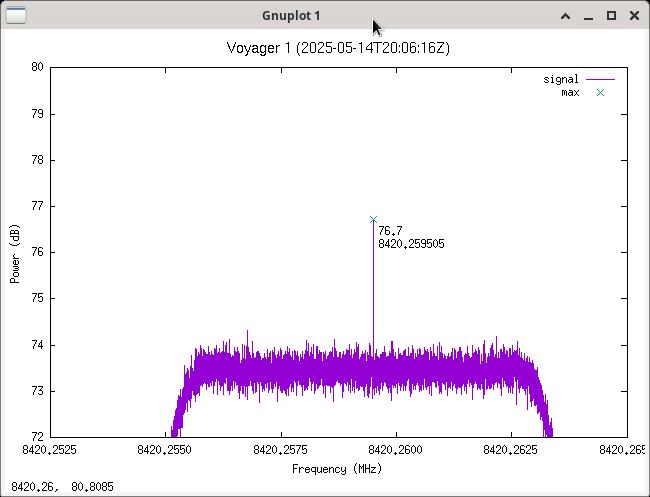Click the y-axis tick label '76'

37,252
